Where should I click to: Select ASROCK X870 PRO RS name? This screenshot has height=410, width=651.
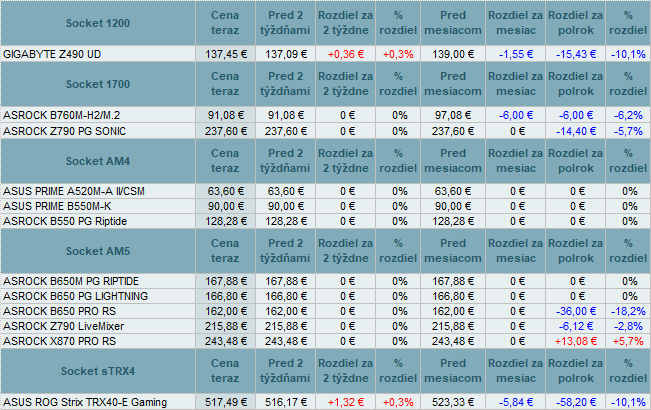(x=59, y=341)
